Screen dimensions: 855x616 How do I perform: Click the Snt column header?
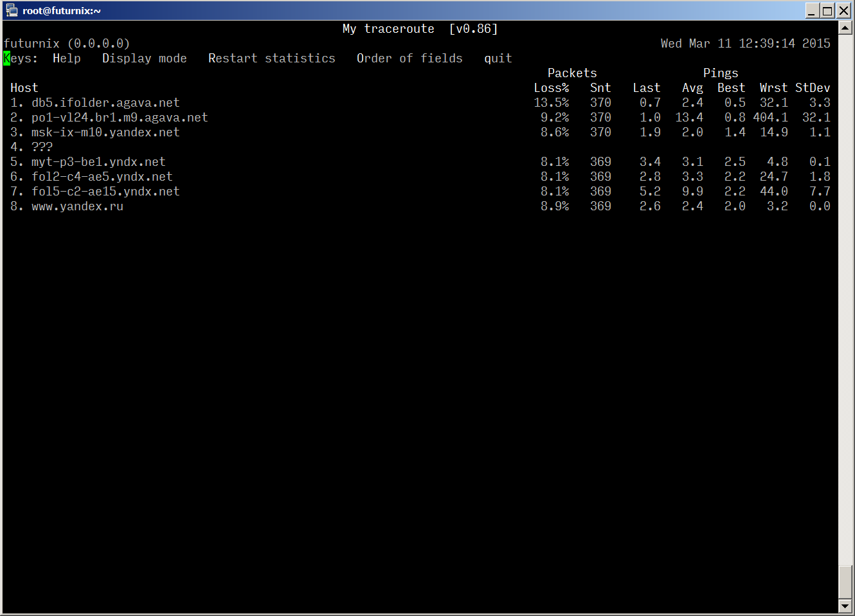(600, 88)
